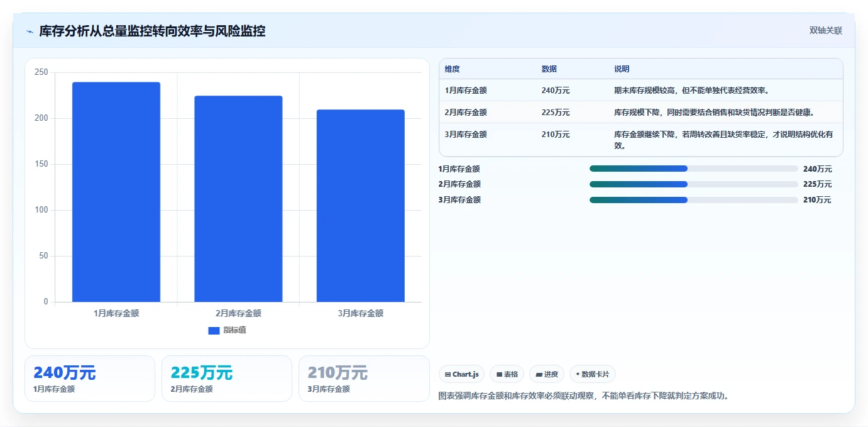The image size is (868, 427).
Task: Click the 3月库存金额 cell in the table
Action: (465, 135)
